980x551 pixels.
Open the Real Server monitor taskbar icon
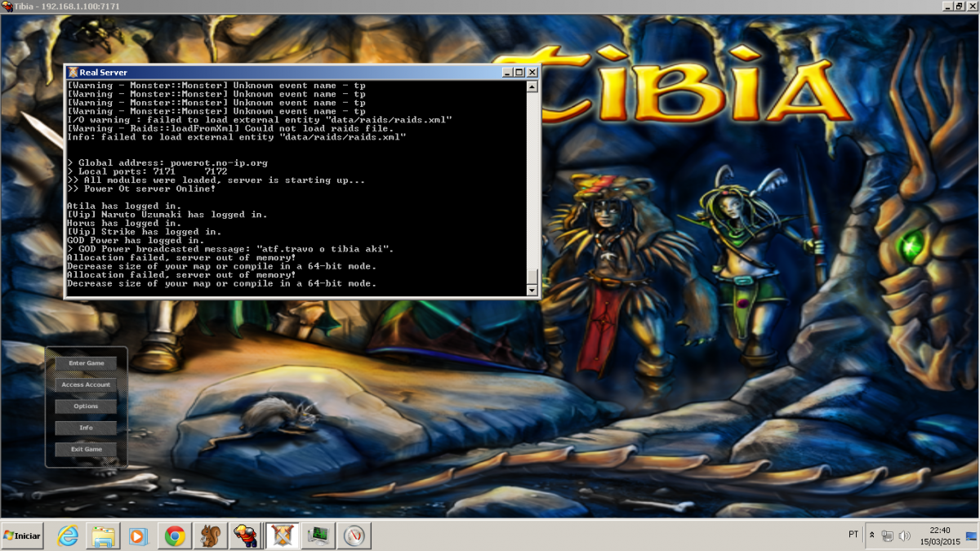click(x=317, y=535)
